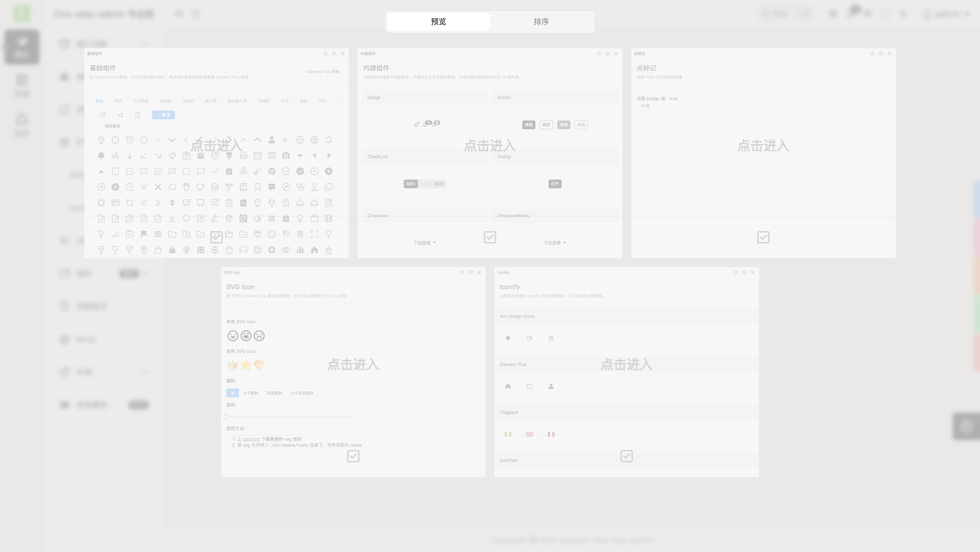Enter the 点标记 window preview
This screenshot has height=552, width=980.
coord(763,146)
